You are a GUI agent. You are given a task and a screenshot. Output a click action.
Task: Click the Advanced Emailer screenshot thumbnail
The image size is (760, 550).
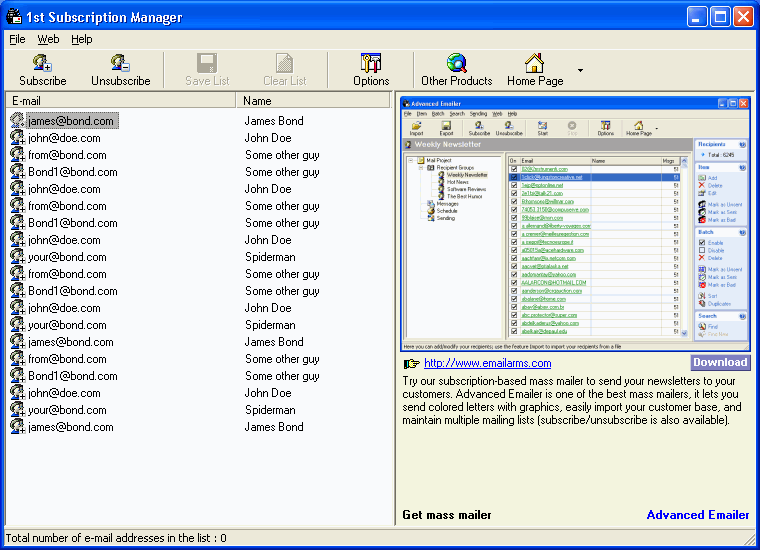576,221
